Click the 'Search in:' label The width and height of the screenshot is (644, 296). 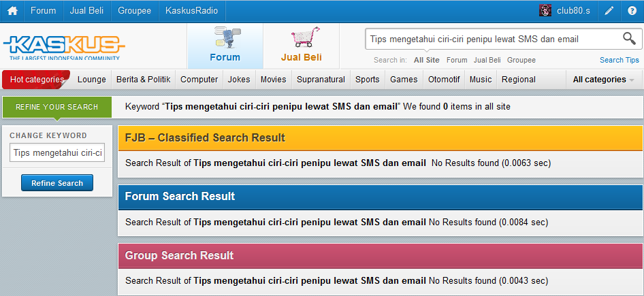[390, 60]
